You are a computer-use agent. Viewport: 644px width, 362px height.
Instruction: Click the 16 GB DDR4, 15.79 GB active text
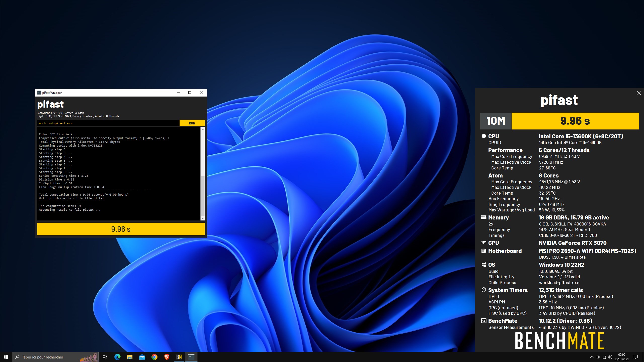click(x=574, y=217)
